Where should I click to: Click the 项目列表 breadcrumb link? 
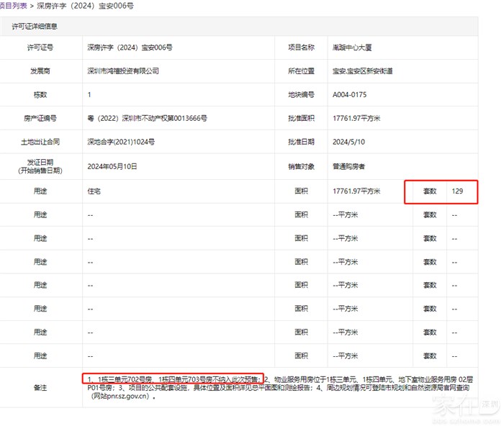(13, 6)
